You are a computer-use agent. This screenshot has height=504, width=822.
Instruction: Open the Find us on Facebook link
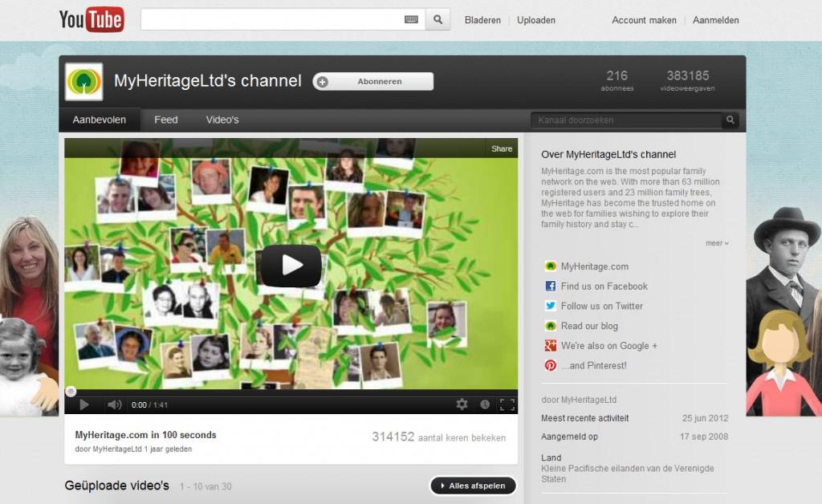tap(604, 287)
